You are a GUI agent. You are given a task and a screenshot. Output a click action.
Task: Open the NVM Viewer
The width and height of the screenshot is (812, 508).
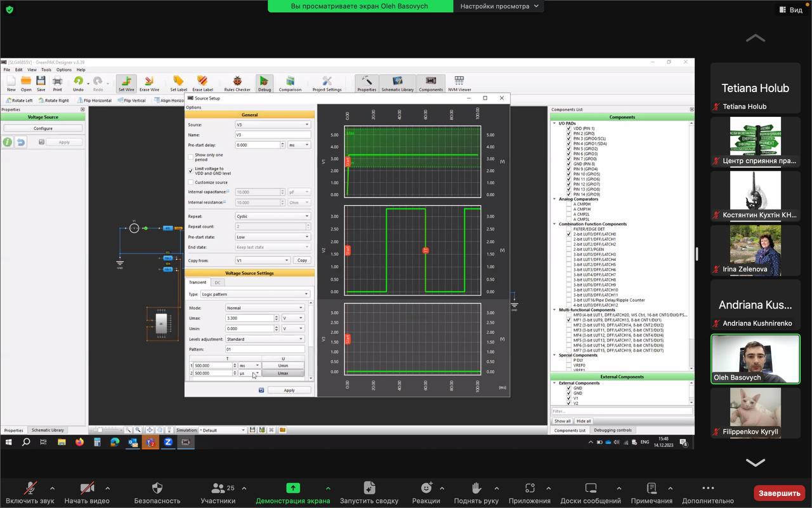tap(459, 83)
